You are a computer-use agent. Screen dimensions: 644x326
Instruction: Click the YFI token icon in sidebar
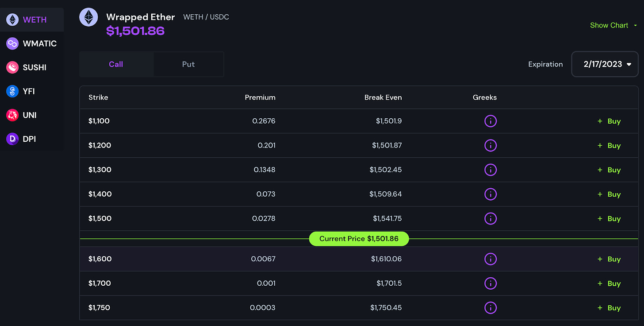12,91
